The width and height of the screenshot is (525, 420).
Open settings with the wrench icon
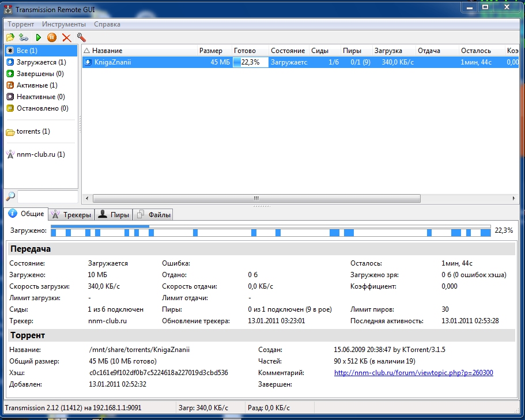81,37
